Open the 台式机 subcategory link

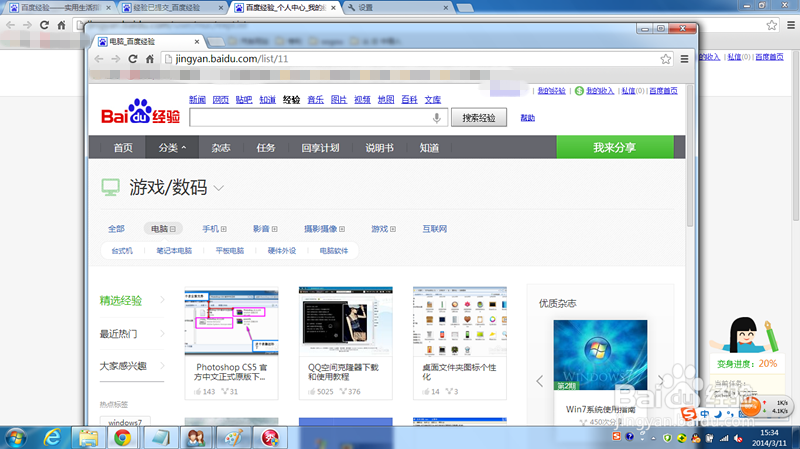click(x=122, y=251)
